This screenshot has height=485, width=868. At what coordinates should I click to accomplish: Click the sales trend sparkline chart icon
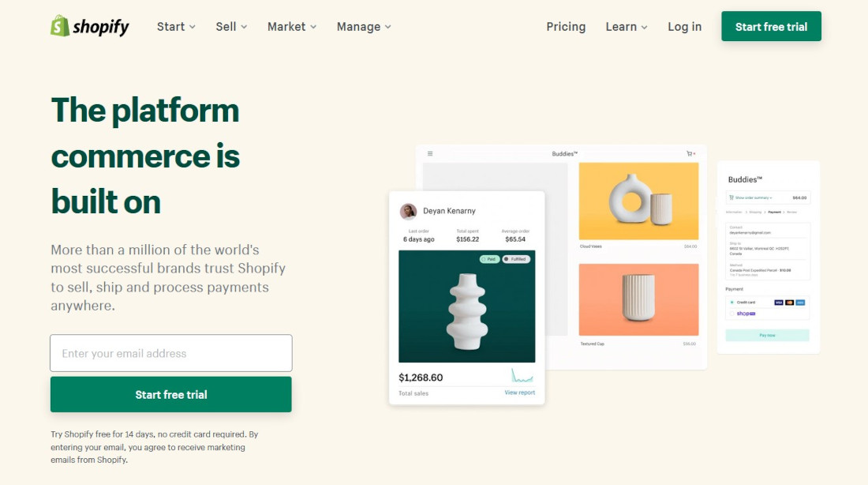click(x=522, y=376)
